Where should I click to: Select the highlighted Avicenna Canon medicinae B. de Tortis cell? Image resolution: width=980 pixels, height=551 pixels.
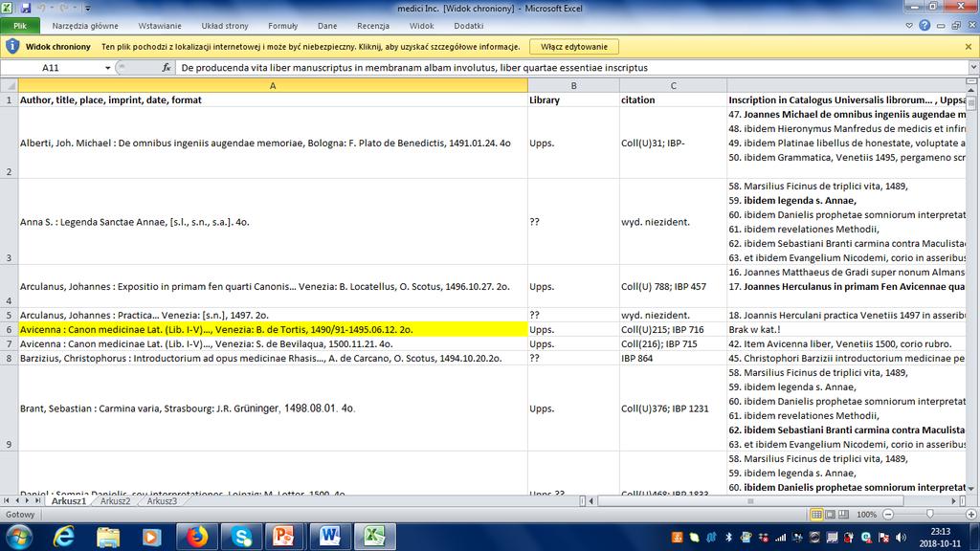coord(273,329)
